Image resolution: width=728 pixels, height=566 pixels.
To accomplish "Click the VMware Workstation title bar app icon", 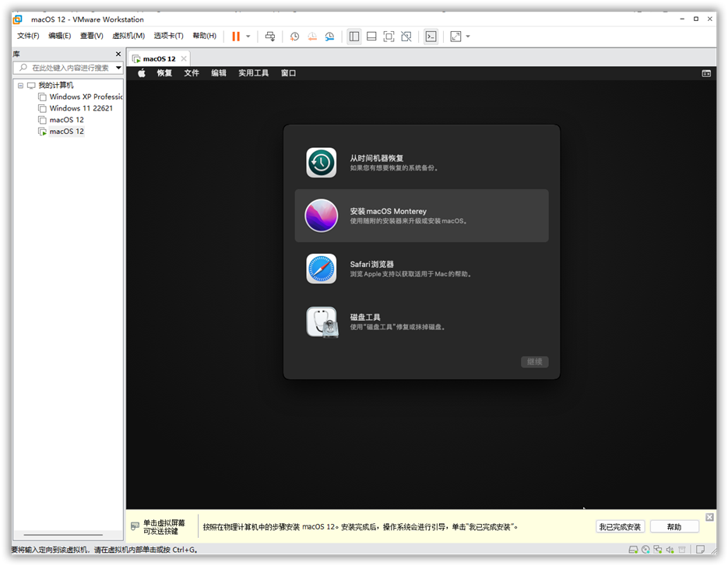I will click(x=18, y=19).
